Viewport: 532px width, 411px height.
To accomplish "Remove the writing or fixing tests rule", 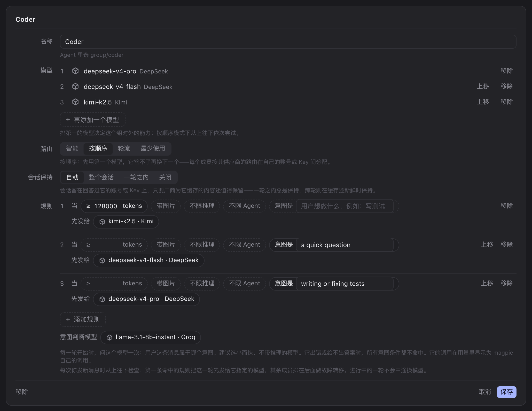I will coord(506,283).
